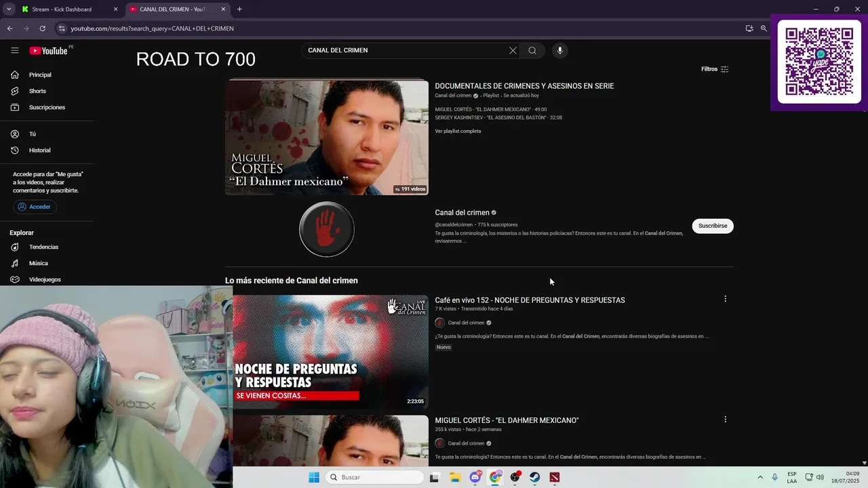
Task: Open the Miguel Cortés playlist thumbnail
Action: click(327, 138)
